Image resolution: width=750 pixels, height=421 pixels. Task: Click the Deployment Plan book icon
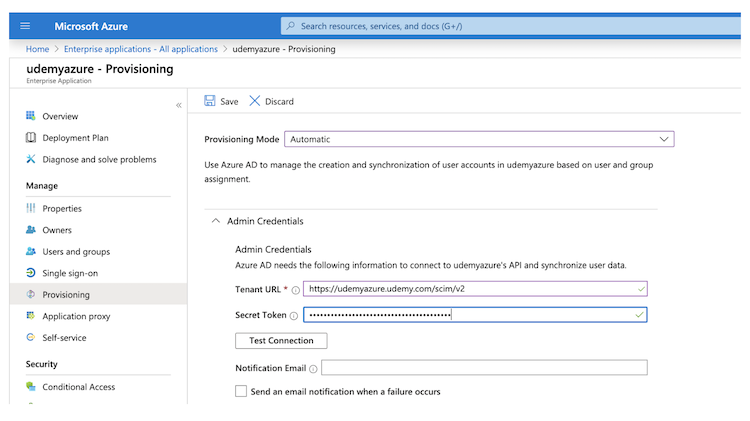pyautogui.click(x=31, y=138)
